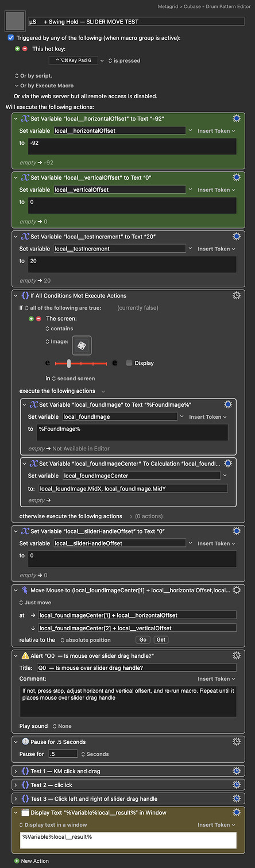This screenshot has height=868, width=255.
Task: Click on the image fuzziness slider
Action: 80,363
